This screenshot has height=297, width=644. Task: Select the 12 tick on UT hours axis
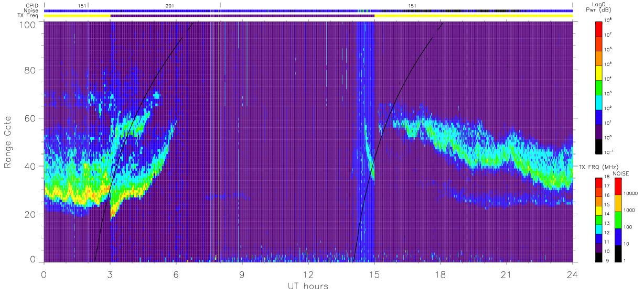(x=308, y=274)
